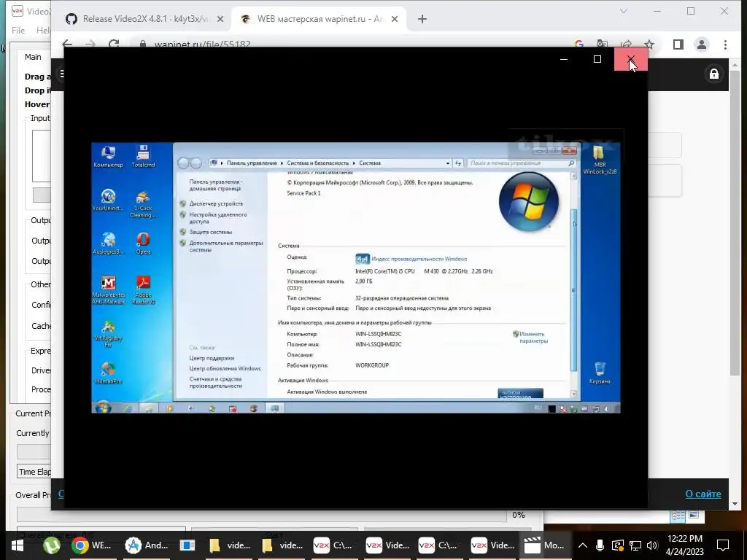Image resolution: width=747 pixels, height=560 pixels.
Task: Open Chrome's three-dot menu
Action: 725,44
